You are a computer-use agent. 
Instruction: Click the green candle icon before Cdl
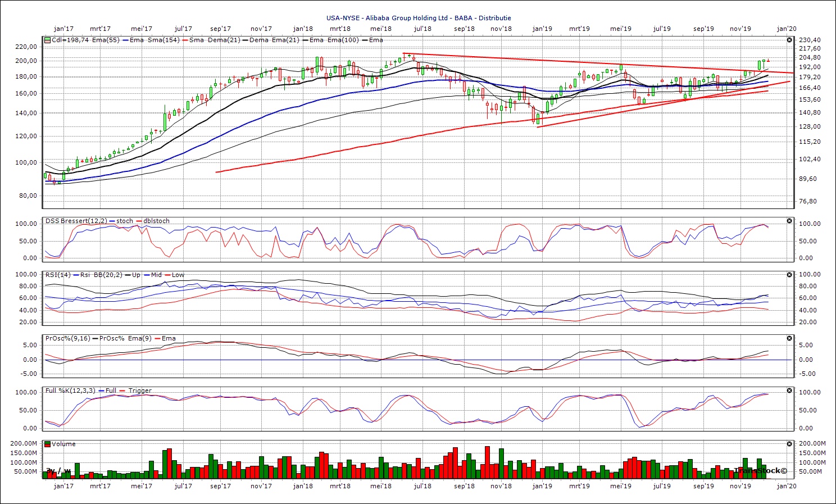tap(48, 40)
